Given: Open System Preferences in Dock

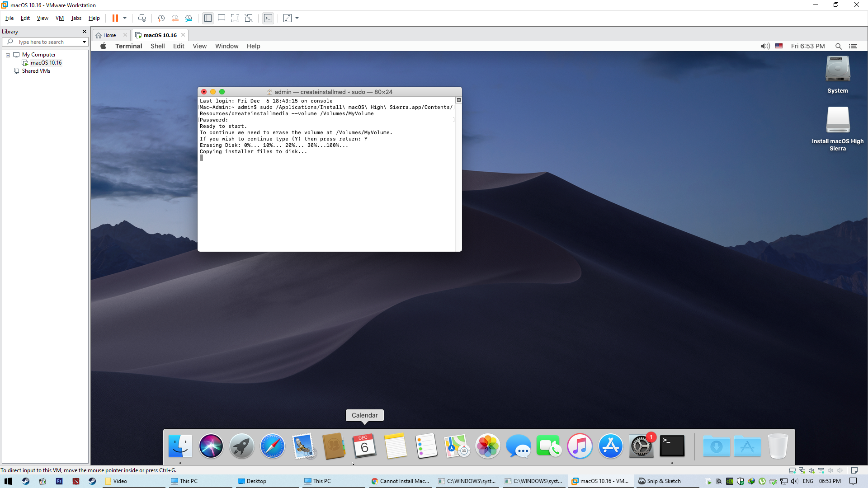Looking at the screenshot, I should tap(641, 446).
